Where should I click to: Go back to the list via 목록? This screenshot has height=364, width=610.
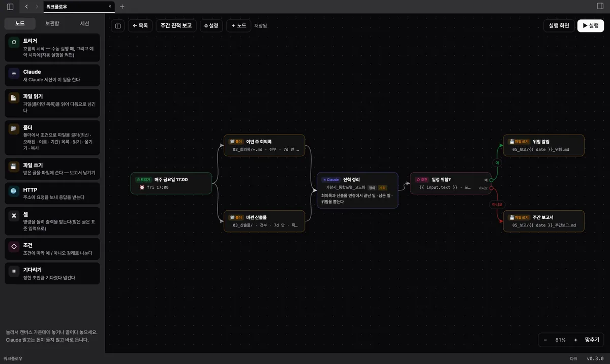(x=140, y=26)
